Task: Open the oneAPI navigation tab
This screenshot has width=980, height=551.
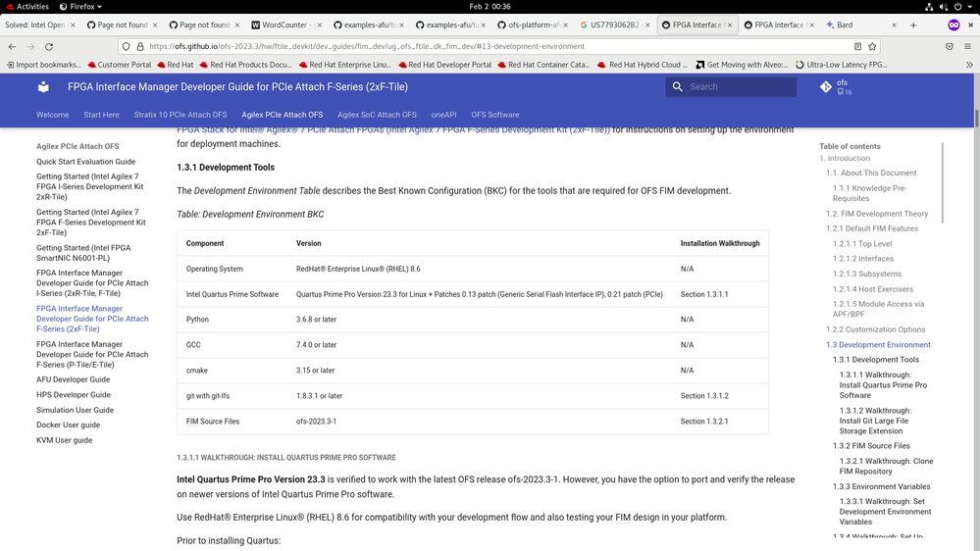Action: click(443, 115)
